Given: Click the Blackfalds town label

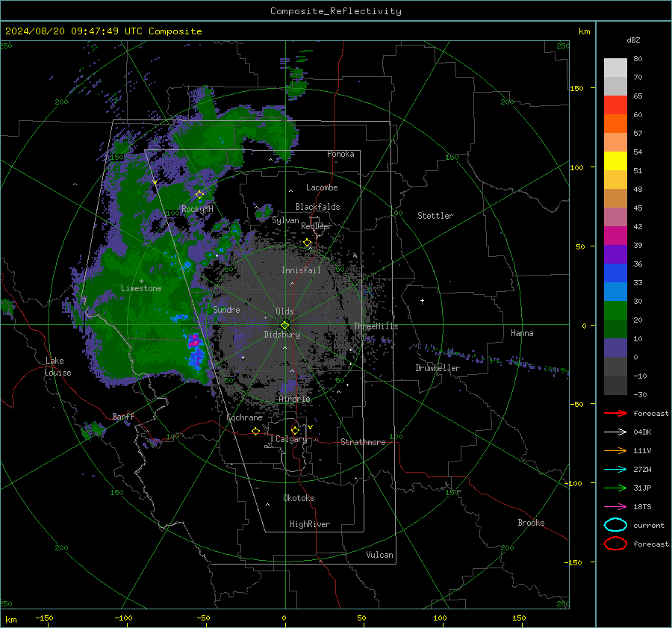Looking at the screenshot, I should point(317,207).
